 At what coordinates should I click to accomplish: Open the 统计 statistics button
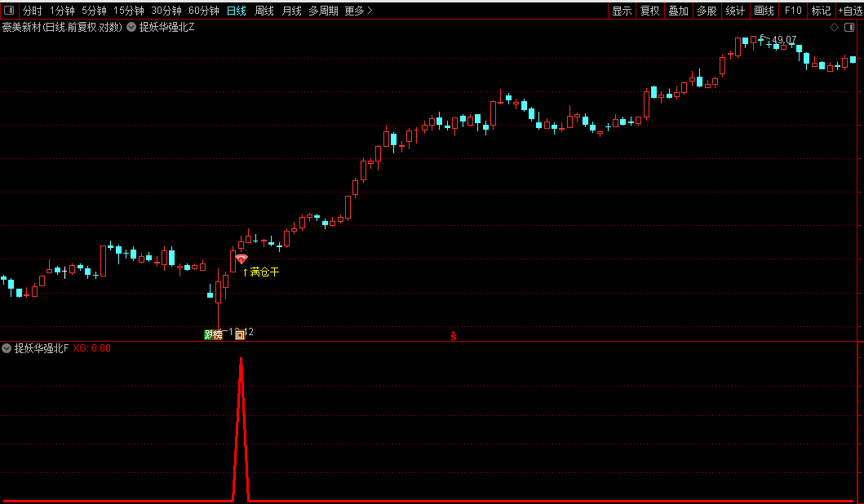[735, 11]
